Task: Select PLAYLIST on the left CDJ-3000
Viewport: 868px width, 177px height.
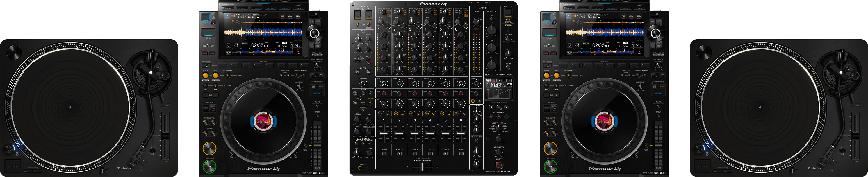Action: pyautogui.click(x=270, y=8)
